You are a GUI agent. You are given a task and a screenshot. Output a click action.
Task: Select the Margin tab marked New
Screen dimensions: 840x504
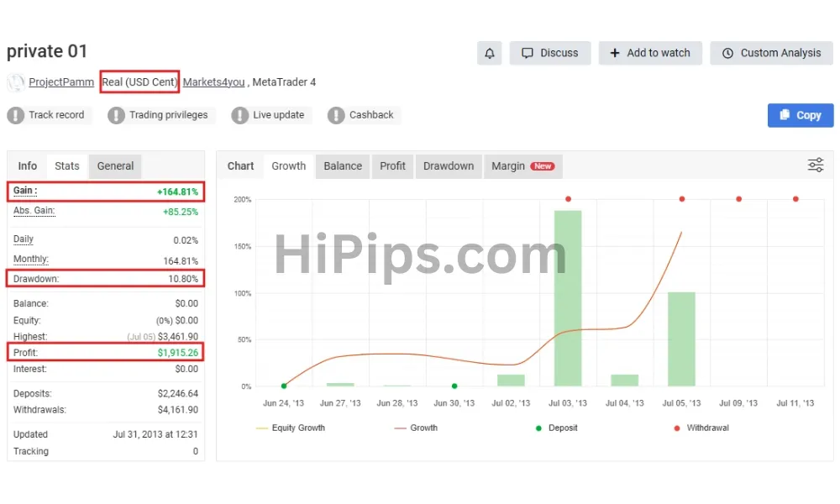coord(522,166)
